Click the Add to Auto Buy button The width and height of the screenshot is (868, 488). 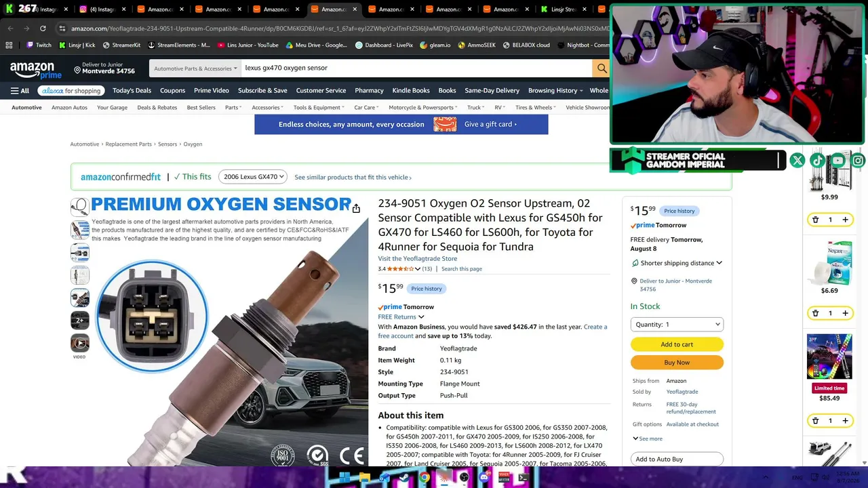pos(677,460)
